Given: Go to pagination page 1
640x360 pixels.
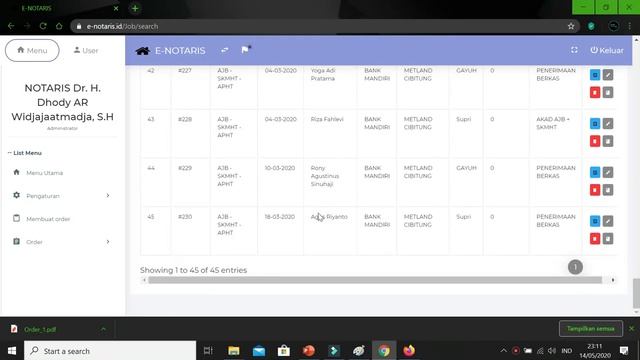Looking at the screenshot, I should click(575, 267).
